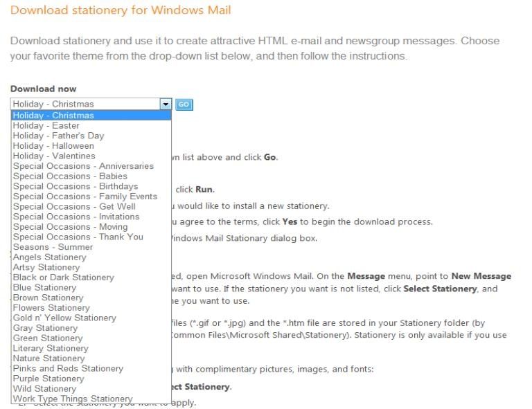Viewport: 532px width, 409px height.
Task: Pick Black or Dark Stationery
Action: coord(63,278)
